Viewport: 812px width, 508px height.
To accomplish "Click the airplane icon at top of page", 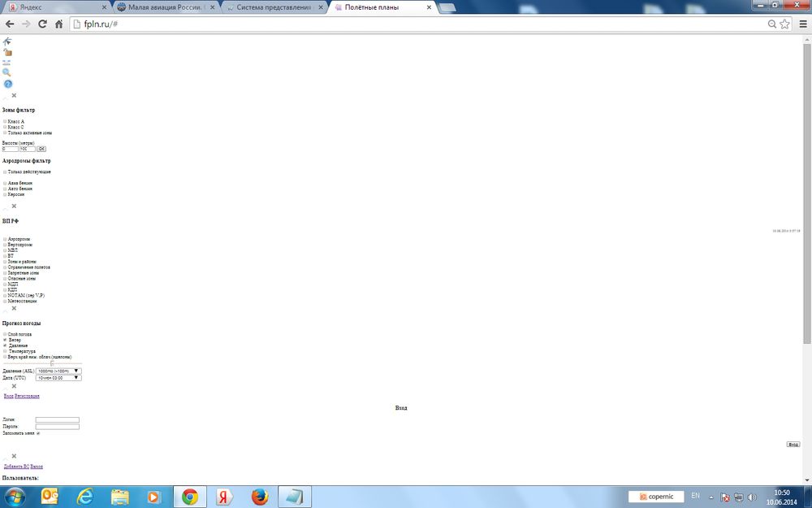I will (7, 41).
